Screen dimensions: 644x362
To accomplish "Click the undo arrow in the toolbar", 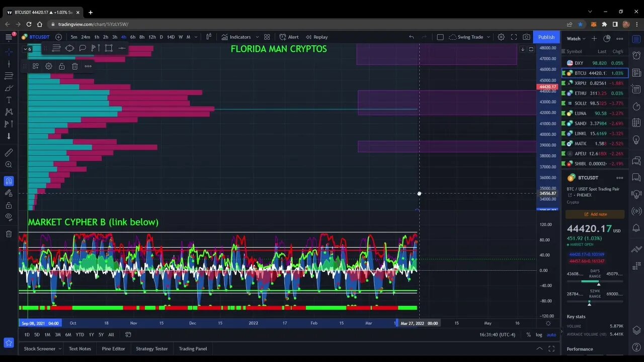I will pos(411,37).
